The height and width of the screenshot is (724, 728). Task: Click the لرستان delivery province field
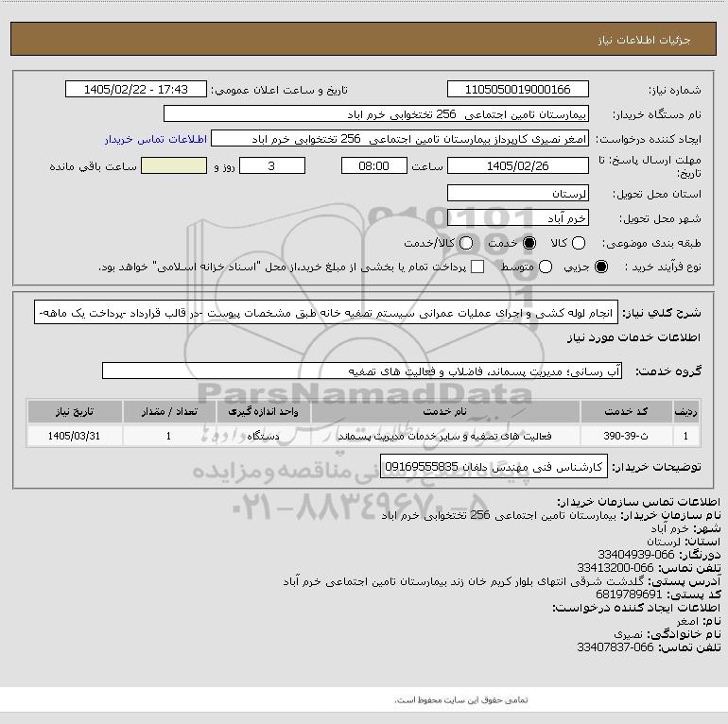[x=518, y=193]
